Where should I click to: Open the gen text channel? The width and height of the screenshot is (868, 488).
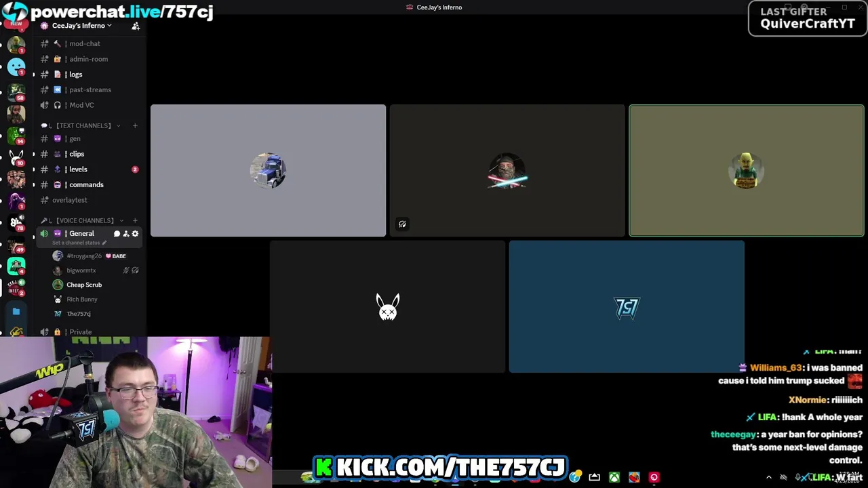90,138
